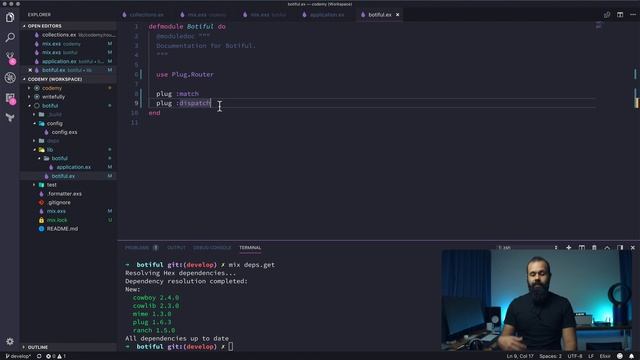Open config.exs in the file tree
Viewport: 640px width, 360px height.
pos(64,132)
